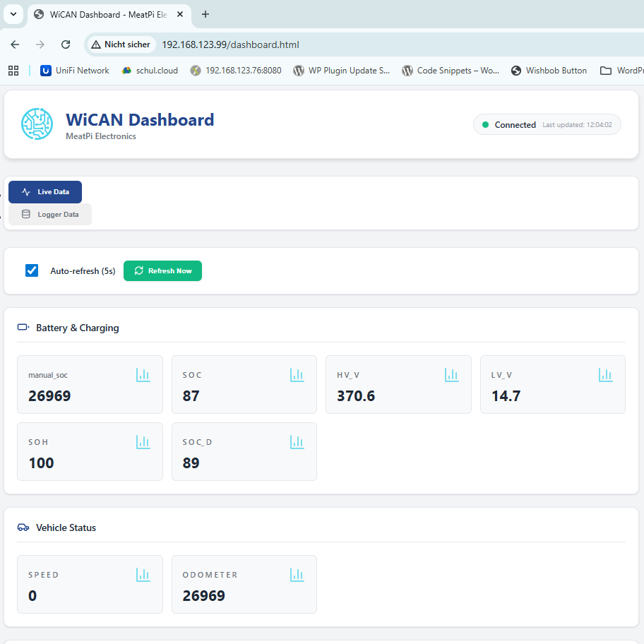Screen dimensions: 644x644
Task: Open the ODOMETER card's chart icon
Action: [x=297, y=575]
